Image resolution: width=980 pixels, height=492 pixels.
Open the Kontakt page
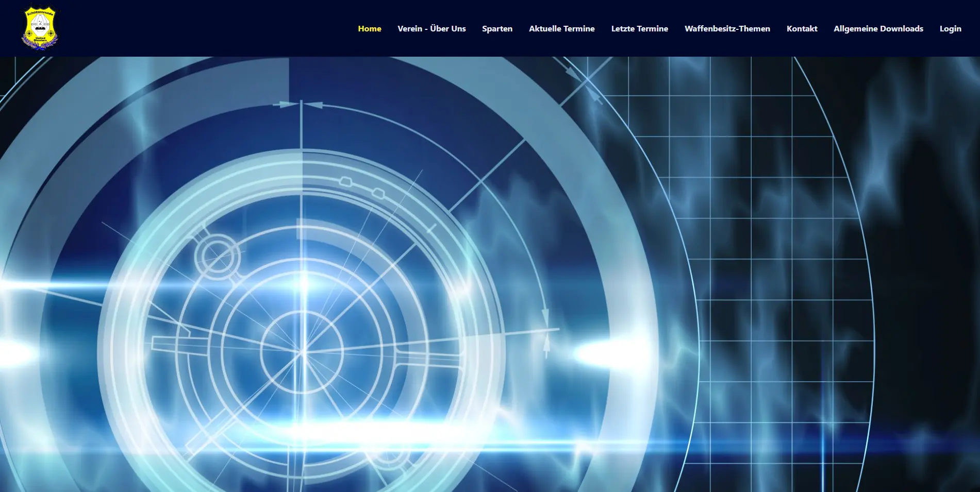click(x=802, y=29)
